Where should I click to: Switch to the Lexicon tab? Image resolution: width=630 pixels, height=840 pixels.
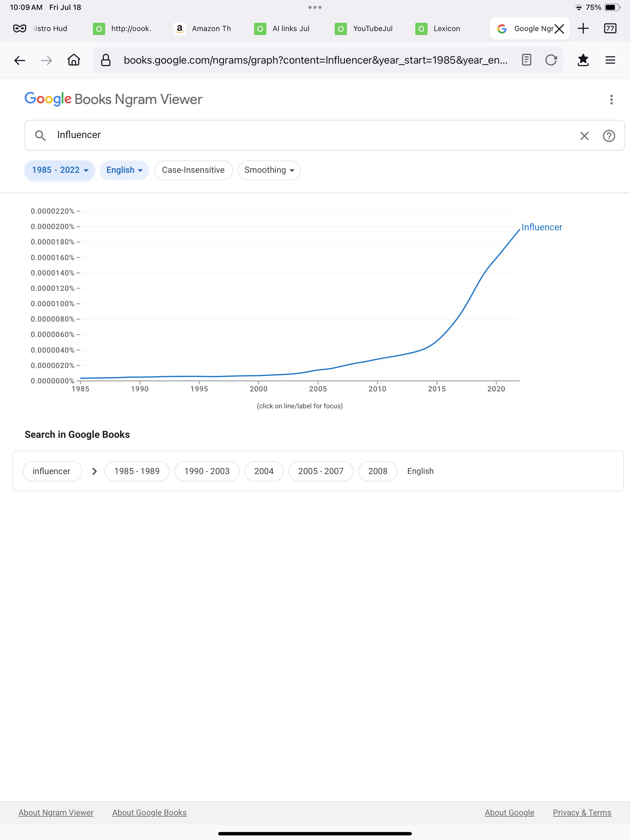438,29
